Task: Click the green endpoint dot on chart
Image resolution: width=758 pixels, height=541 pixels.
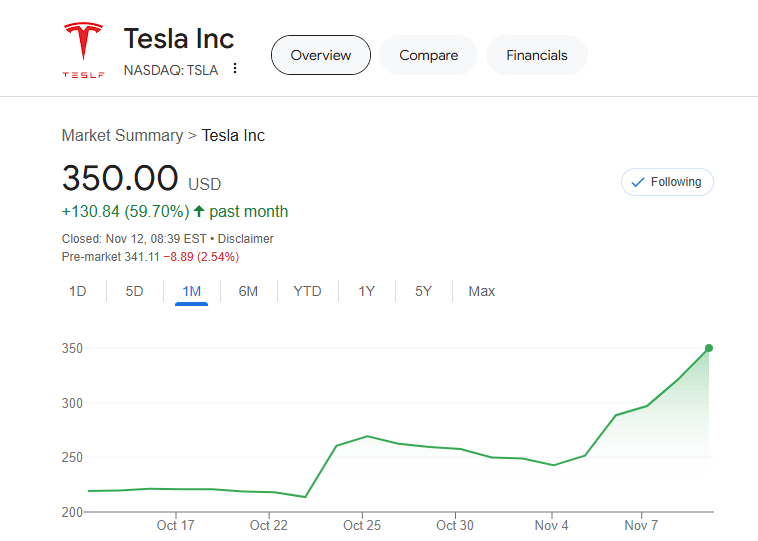Action: click(709, 348)
